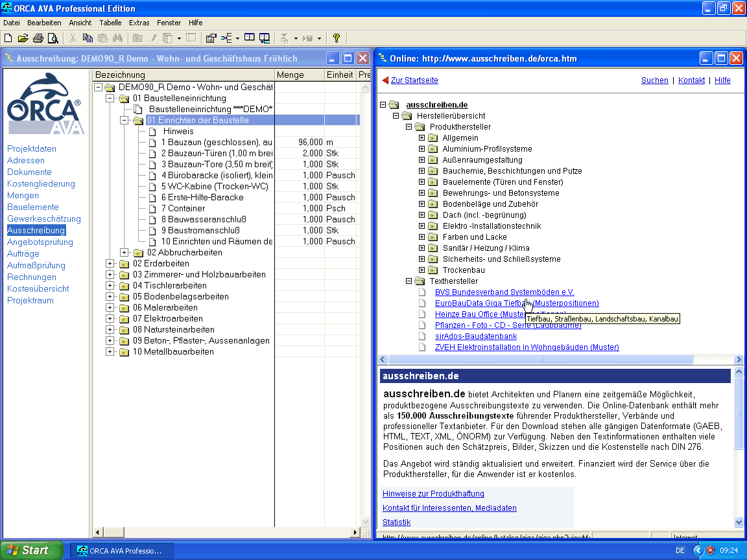This screenshot has width=747, height=560.
Task: Go to Angebotsprüfung in the sidebar
Action: point(40,242)
